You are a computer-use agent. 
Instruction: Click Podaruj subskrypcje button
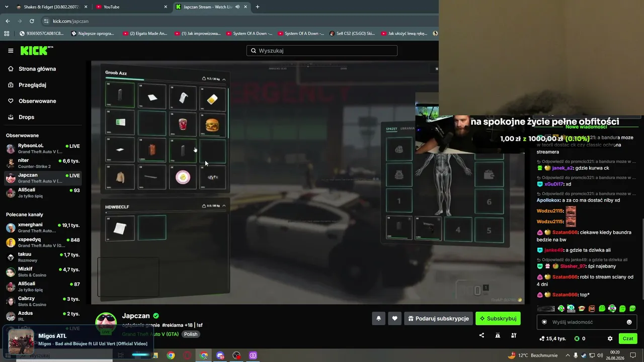438,318
